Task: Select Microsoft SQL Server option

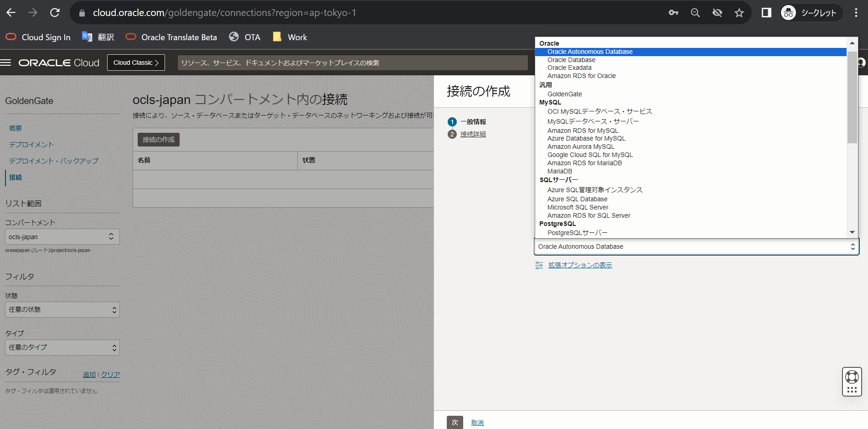Action: click(x=578, y=207)
